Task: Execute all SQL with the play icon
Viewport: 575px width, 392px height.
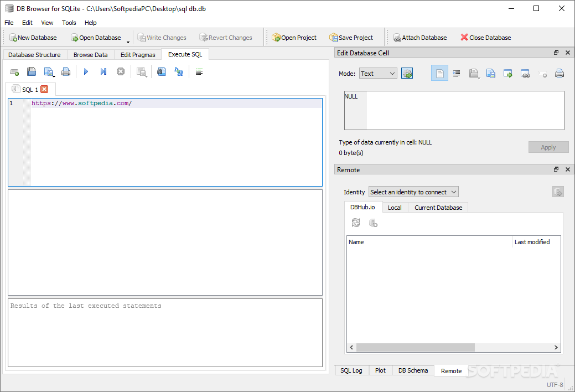Action: click(x=86, y=71)
